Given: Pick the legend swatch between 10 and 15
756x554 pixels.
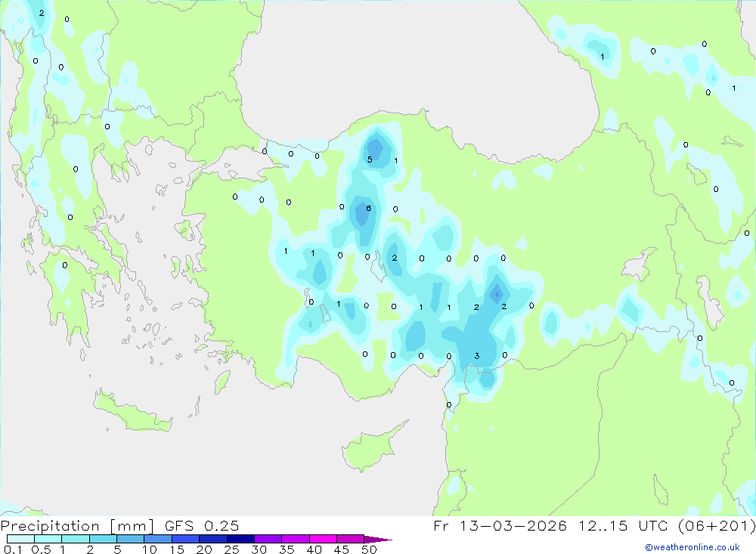Looking at the screenshot, I should (158, 539).
